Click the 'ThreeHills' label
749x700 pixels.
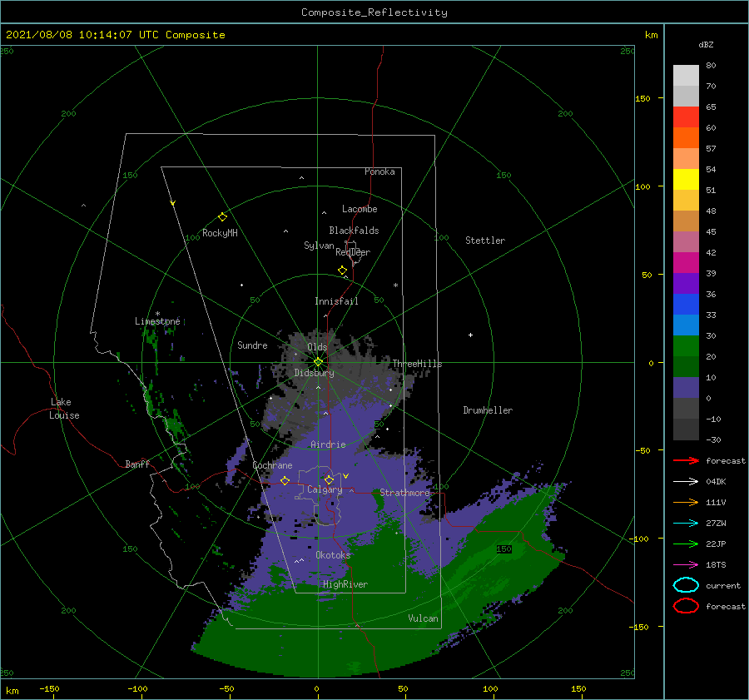(418, 364)
